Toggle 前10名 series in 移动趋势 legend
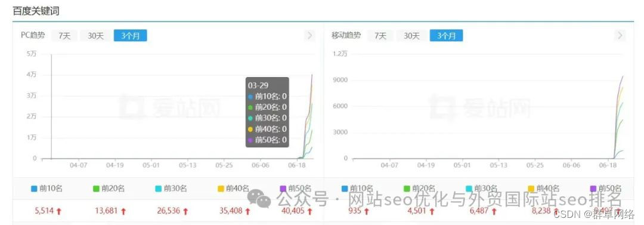 (x=357, y=189)
